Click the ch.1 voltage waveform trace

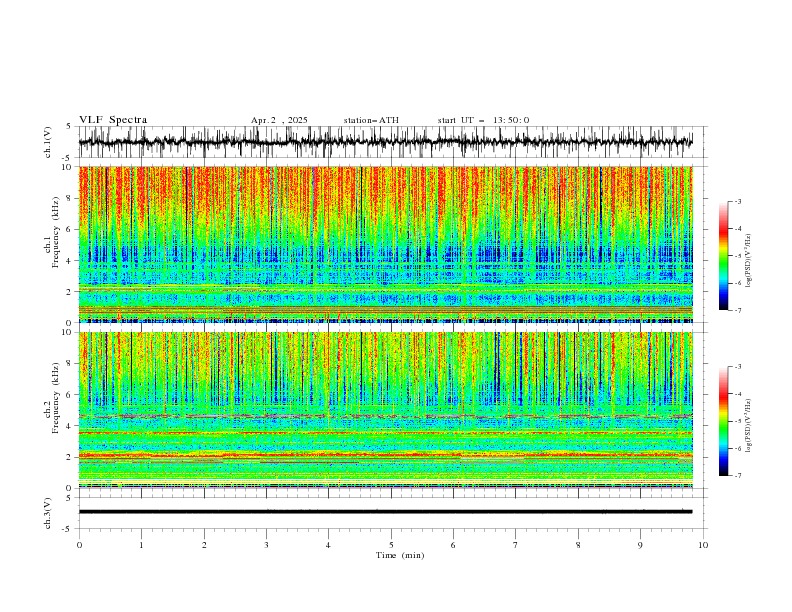(x=385, y=142)
